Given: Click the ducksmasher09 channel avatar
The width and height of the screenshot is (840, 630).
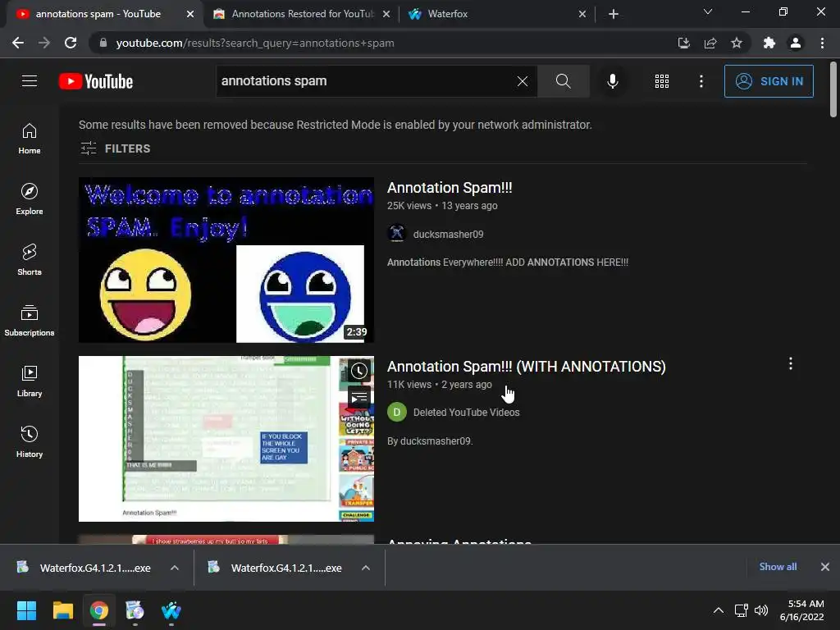Looking at the screenshot, I should (x=397, y=234).
